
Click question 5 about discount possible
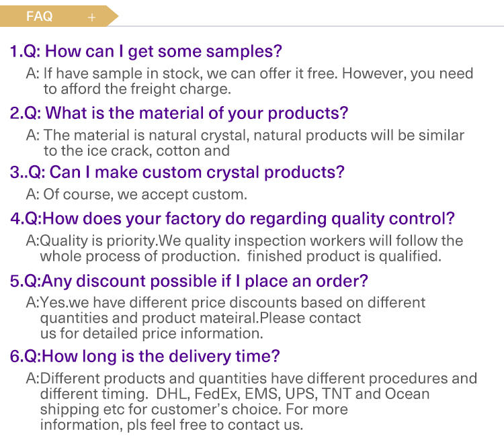[189, 281]
